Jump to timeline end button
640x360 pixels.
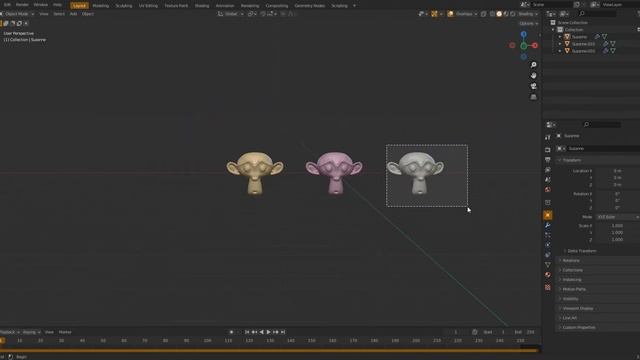[x=283, y=332]
